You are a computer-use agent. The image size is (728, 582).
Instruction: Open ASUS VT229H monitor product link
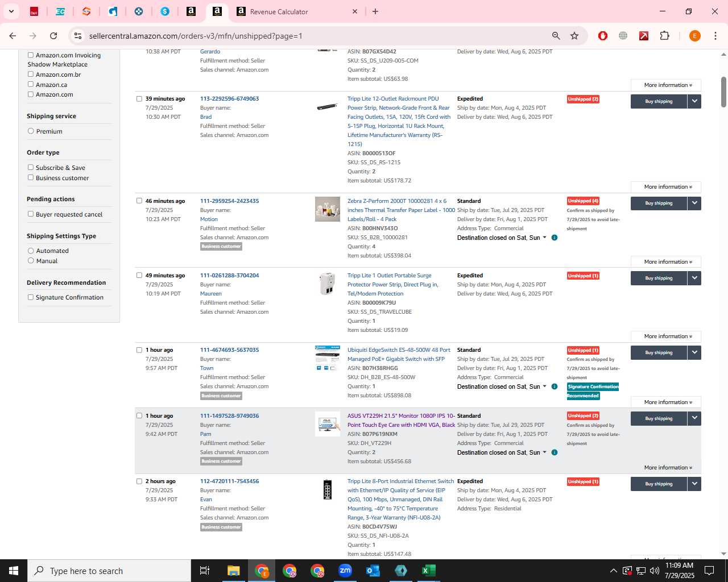402,420
